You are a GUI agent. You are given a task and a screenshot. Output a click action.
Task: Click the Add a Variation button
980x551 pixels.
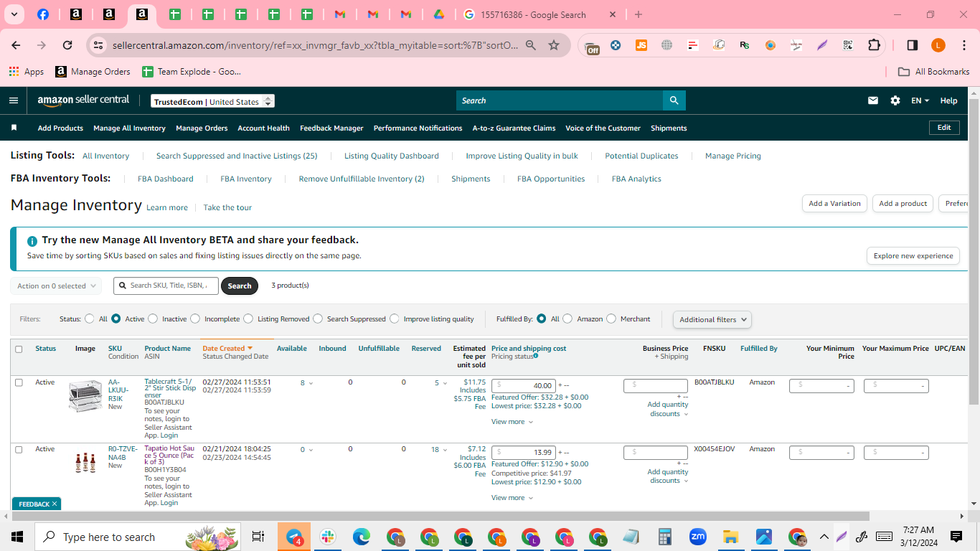(834, 204)
